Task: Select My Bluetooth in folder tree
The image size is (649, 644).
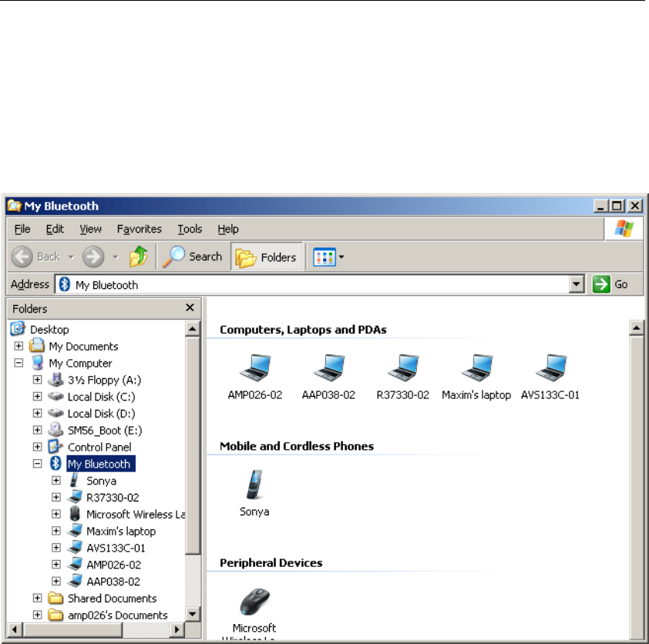Action: (100, 464)
